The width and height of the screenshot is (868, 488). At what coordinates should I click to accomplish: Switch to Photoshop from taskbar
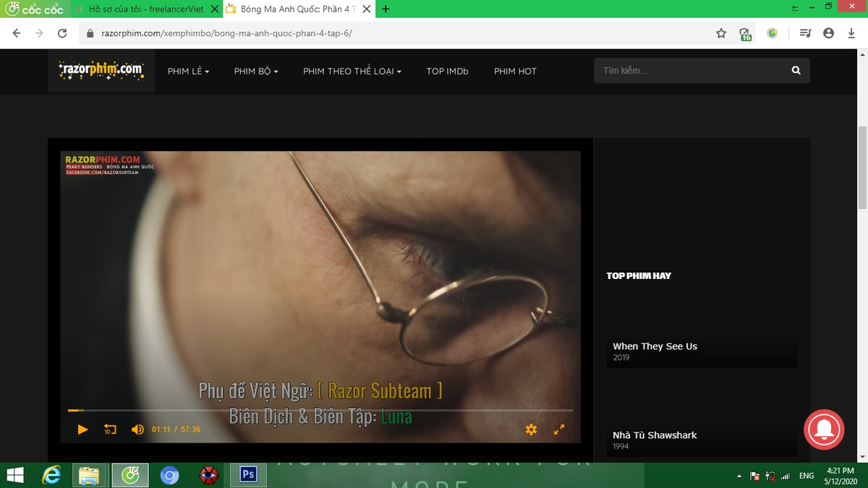pos(248,475)
